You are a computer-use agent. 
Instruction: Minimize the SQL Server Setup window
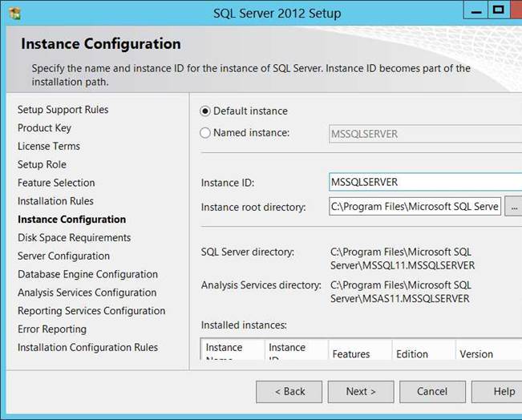click(476, 11)
